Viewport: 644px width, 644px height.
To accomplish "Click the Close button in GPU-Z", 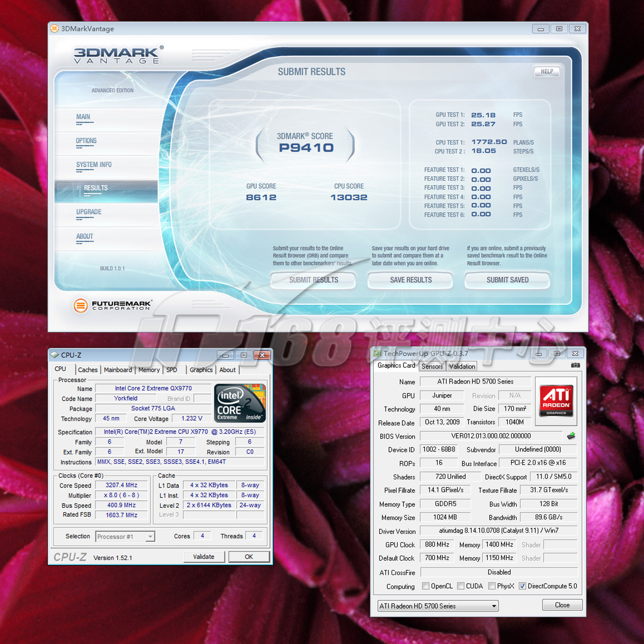I will click(x=562, y=605).
